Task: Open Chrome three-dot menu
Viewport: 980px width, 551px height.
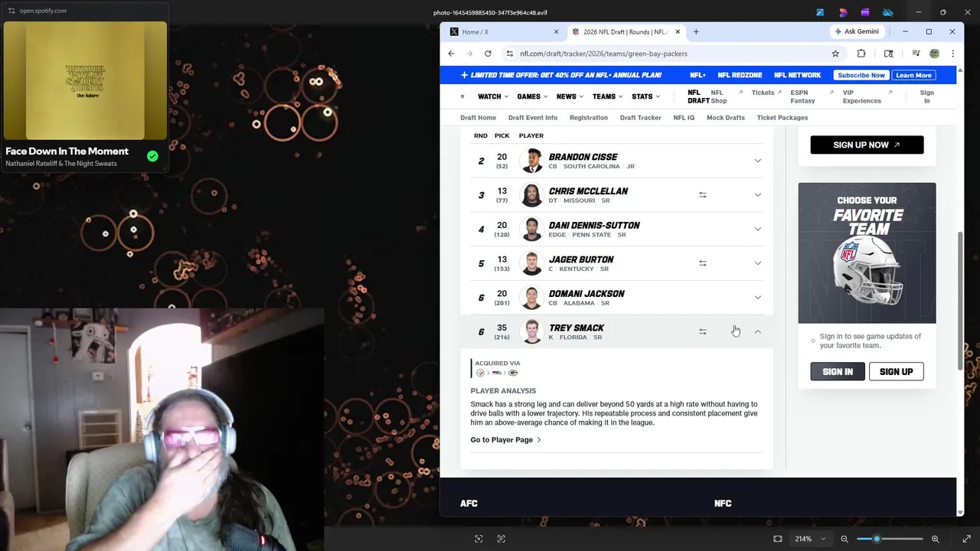Action: 952,54
